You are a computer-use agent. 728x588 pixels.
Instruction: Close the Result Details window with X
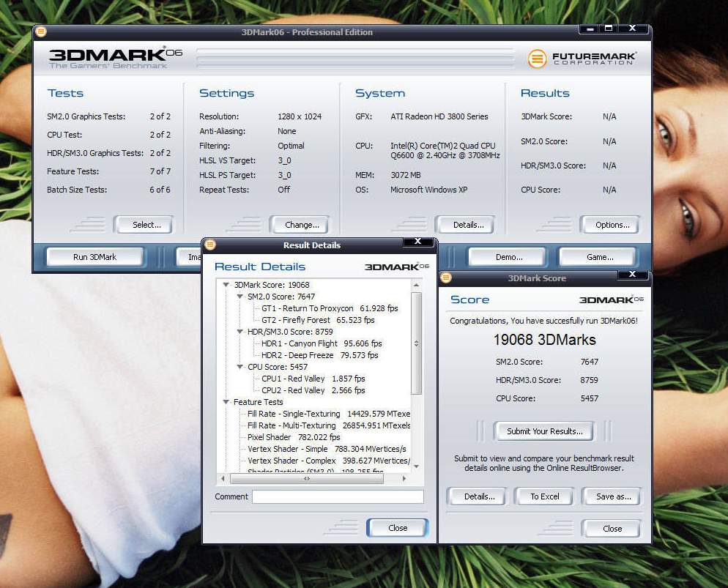(x=418, y=242)
